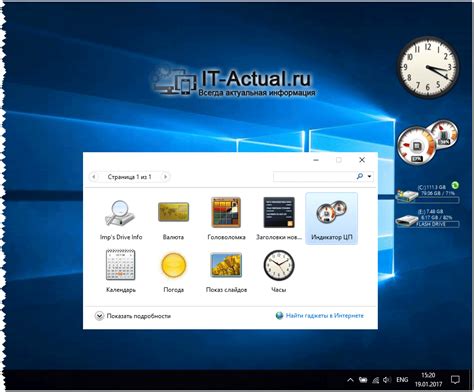Show hidden tray icons chevron
The width and height of the screenshot is (474, 392).
[x=350, y=380]
